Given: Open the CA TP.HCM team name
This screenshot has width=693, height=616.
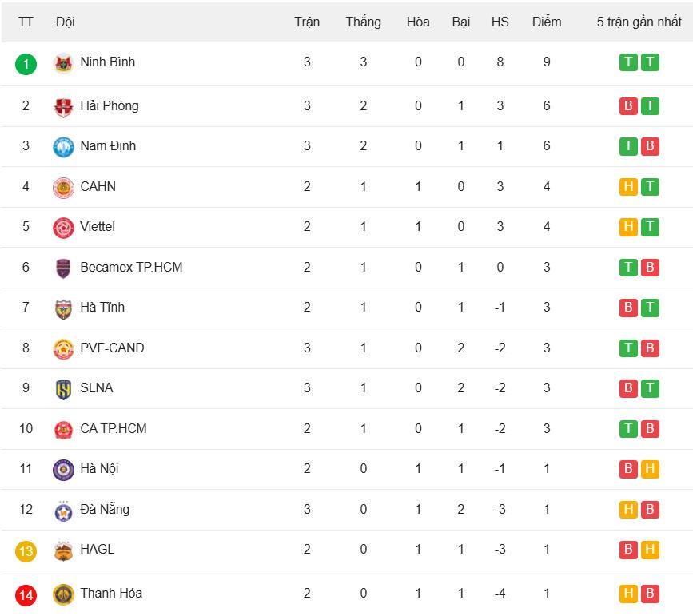Looking at the screenshot, I should (x=113, y=428).
